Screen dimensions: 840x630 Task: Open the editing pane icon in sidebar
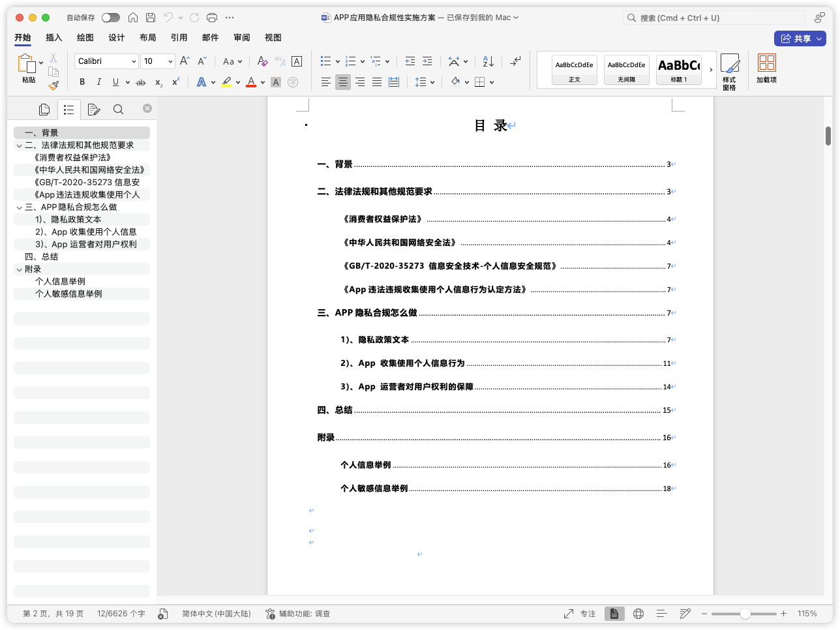[93, 109]
